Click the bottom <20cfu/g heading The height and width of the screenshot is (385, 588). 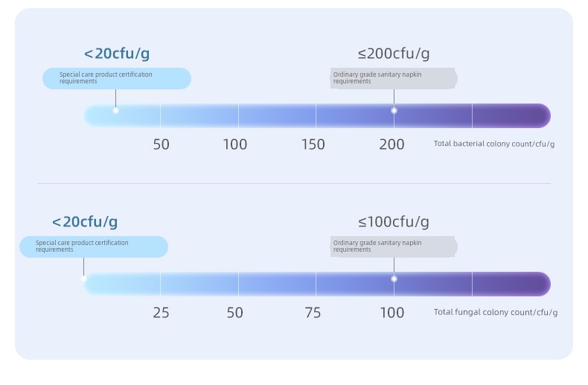(85, 222)
